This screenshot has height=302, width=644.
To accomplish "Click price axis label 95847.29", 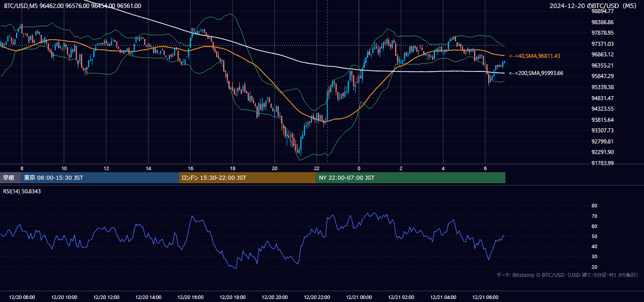I will click(603, 76).
